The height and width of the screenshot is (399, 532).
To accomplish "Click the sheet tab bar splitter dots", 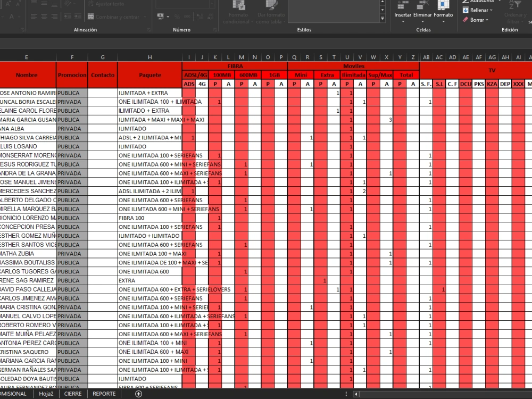I will click(x=346, y=394).
